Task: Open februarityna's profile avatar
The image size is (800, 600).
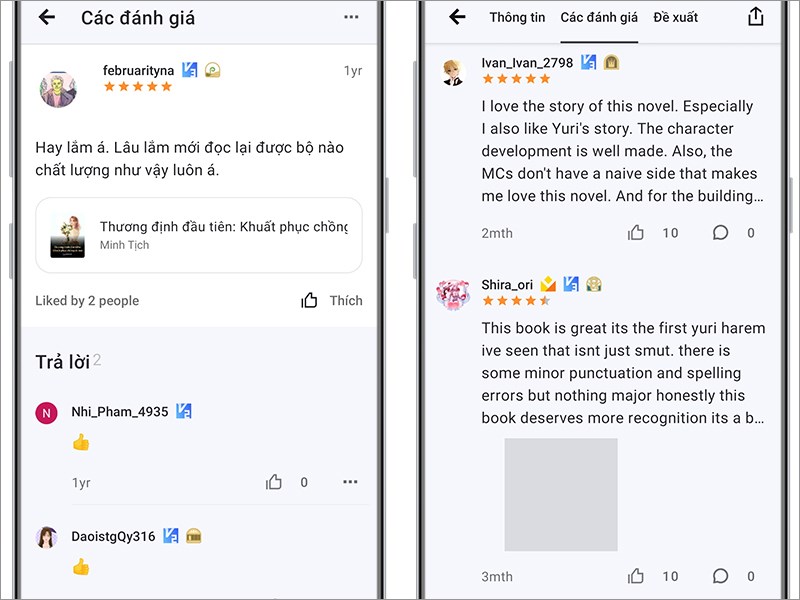Action: click(58, 90)
